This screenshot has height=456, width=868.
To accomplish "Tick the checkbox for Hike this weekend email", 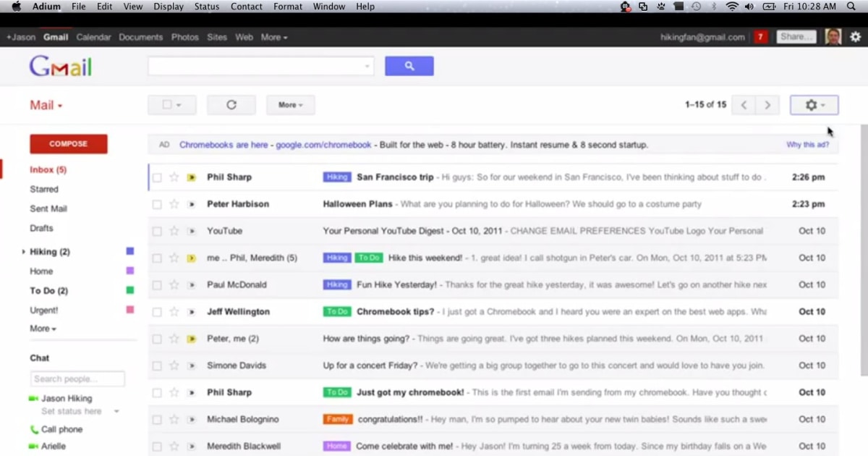I will pos(157,258).
